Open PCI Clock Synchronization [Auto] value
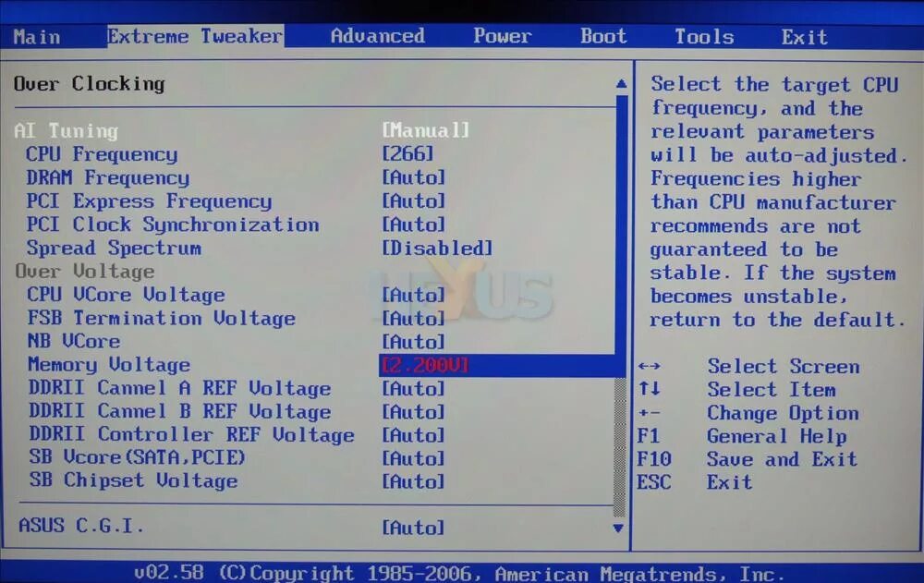The height and width of the screenshot is (583, 924). [x=414, y=225]
